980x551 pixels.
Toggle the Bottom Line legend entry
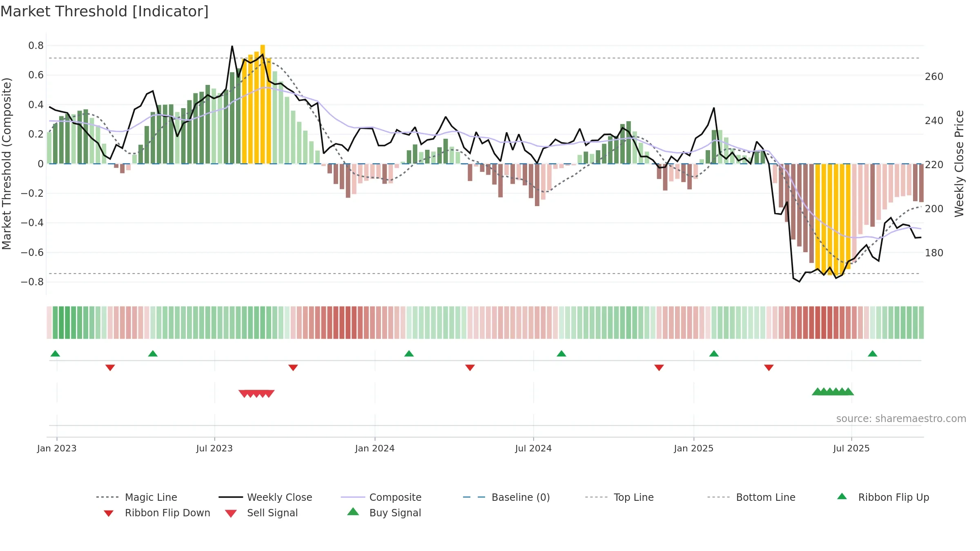click(751, 497)
